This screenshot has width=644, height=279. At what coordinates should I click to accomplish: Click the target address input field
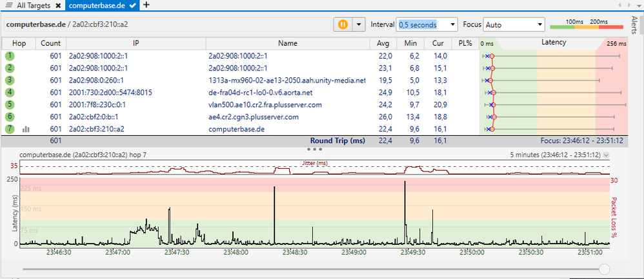coord(166,24)
